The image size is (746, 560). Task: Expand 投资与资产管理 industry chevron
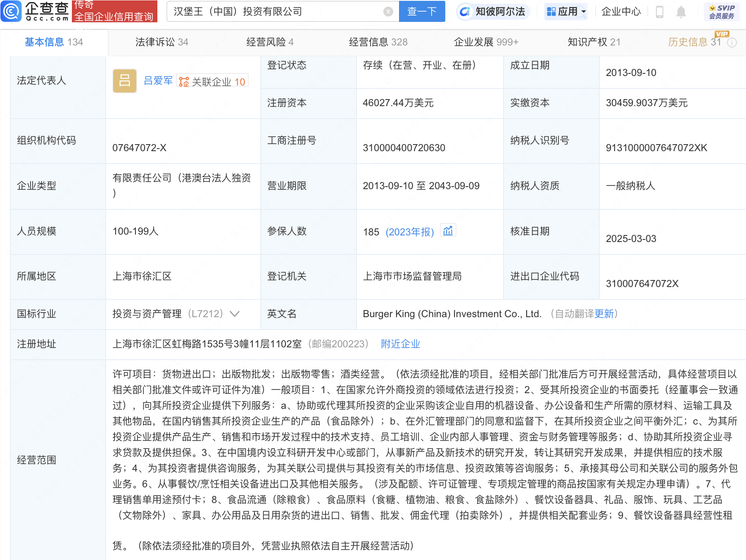[x=235, y=314]
